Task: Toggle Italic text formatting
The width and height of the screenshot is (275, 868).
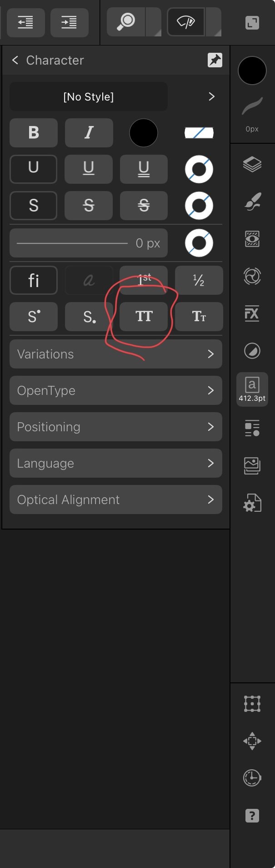Action: pyautogui.click(x=89, y=133)
